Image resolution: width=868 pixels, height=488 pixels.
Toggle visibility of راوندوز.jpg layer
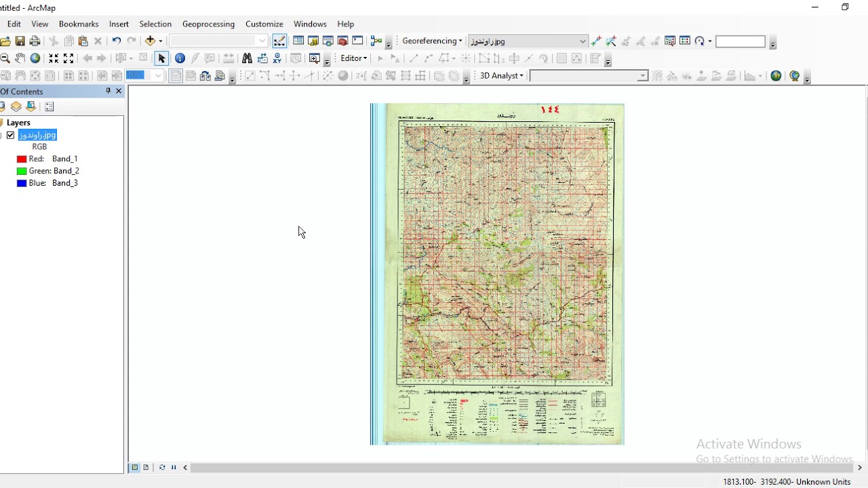point(11,135)
